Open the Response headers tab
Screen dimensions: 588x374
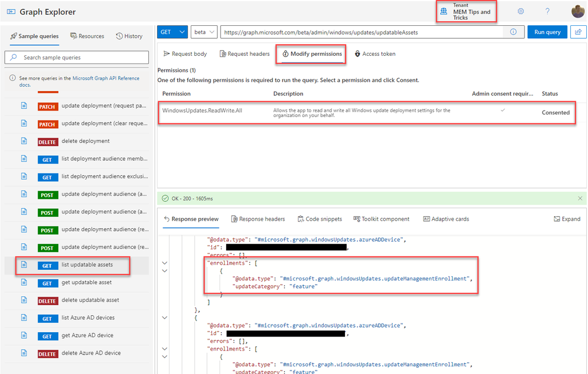coord(258,219)
